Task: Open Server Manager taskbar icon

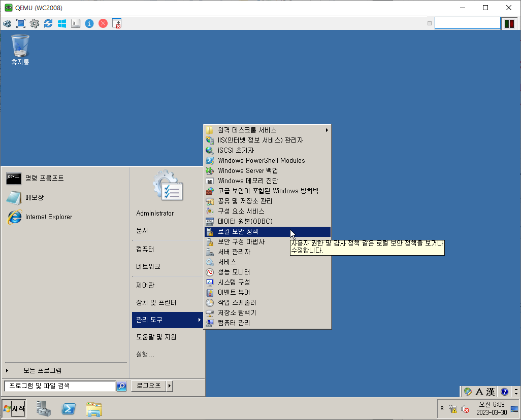Action: [x=44, y=409]
